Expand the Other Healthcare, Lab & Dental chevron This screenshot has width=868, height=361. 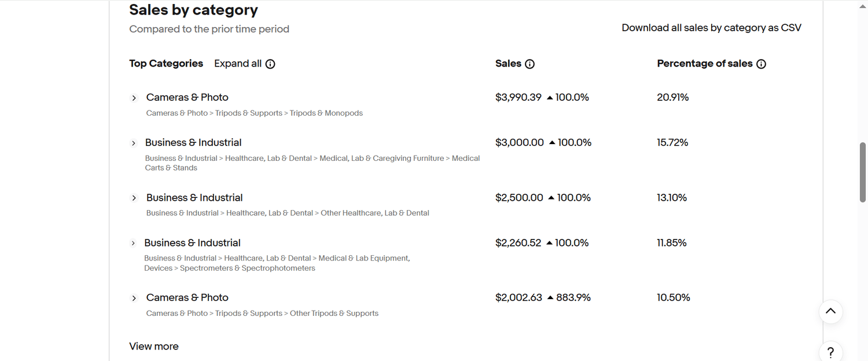(134, 198)
